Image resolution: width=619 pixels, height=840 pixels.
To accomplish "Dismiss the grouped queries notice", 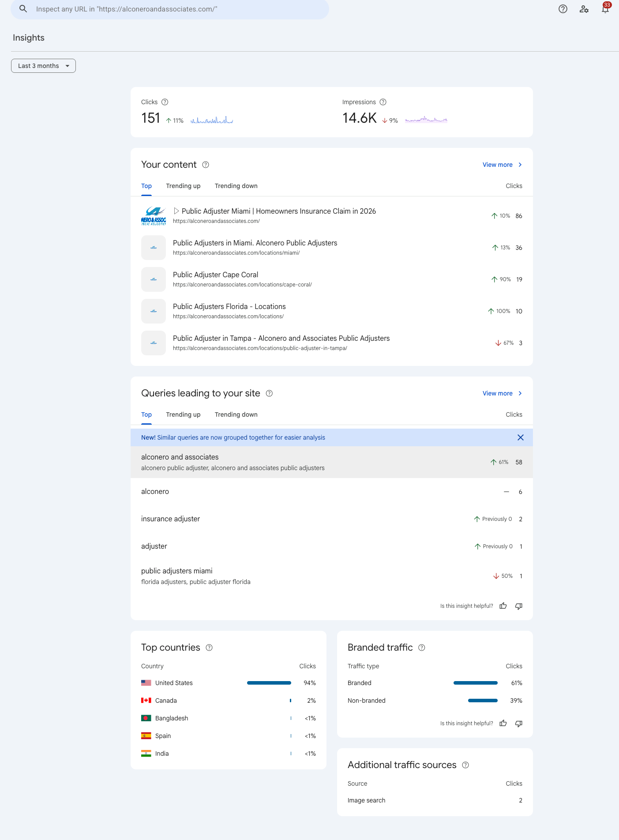I will [521, 437].
